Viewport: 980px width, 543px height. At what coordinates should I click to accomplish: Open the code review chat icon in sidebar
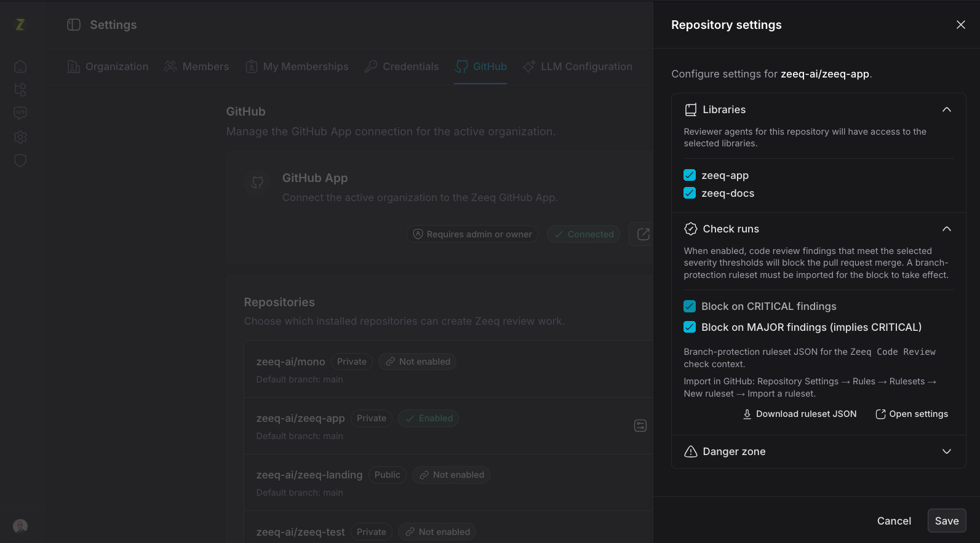point(20,113)
